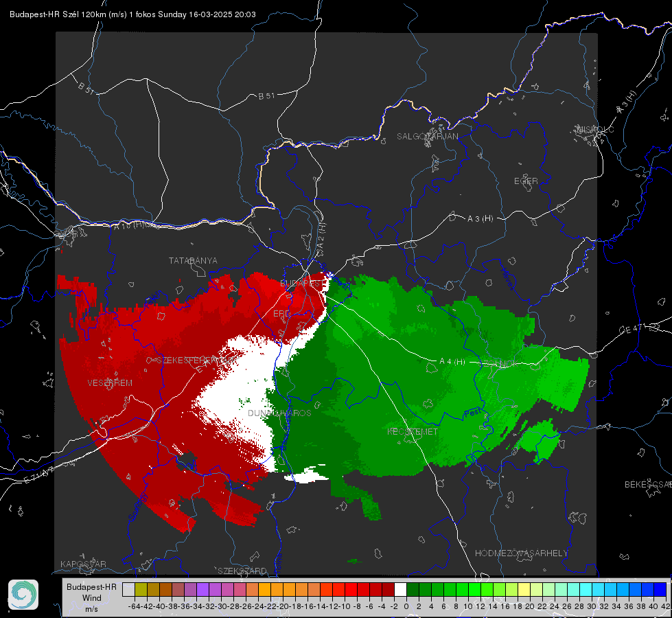This screenshot has height=618, width=672.
Task: Select the yellow swatch in the wind legend
Action: pos(524,589)
